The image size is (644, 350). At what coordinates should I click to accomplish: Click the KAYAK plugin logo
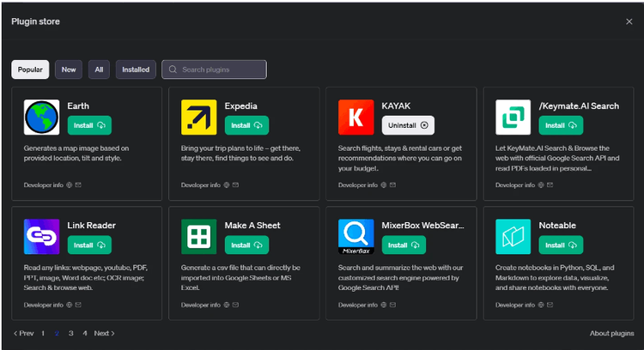pyautogui.click(x=356, y=118)
